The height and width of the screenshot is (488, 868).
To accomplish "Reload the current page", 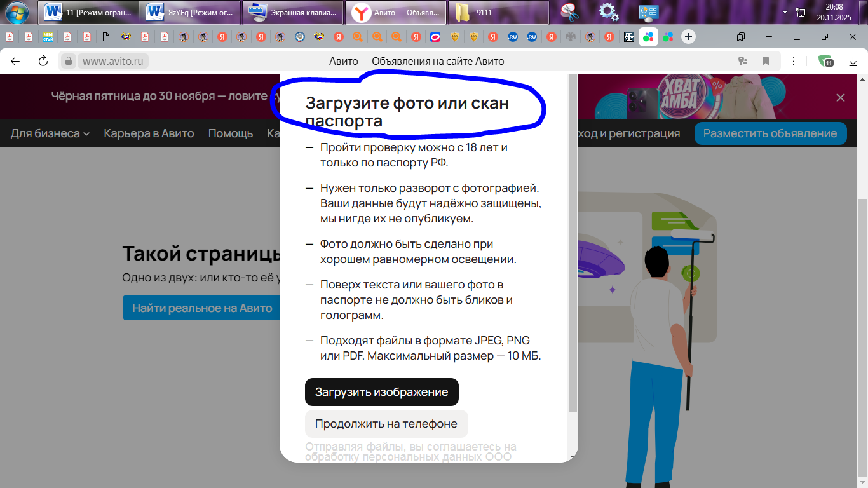I will click(42, 60).
